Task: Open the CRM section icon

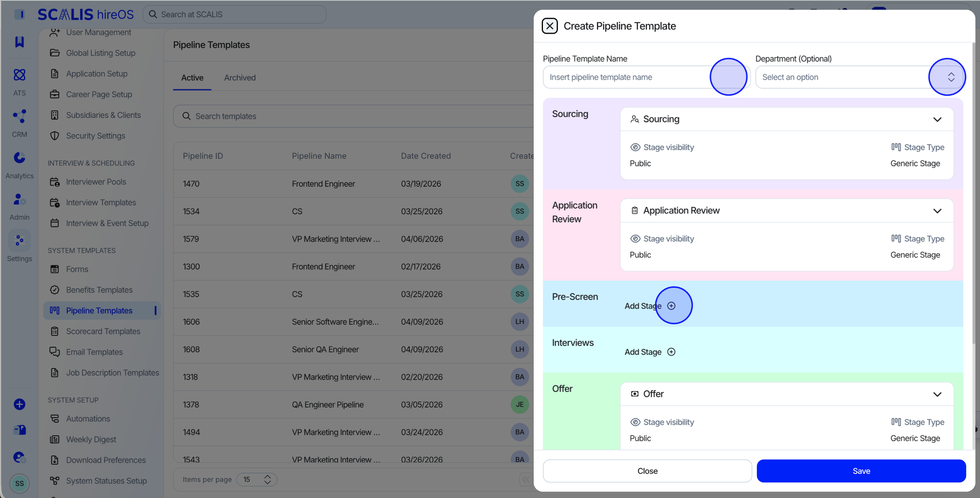Action: [20, 116]
